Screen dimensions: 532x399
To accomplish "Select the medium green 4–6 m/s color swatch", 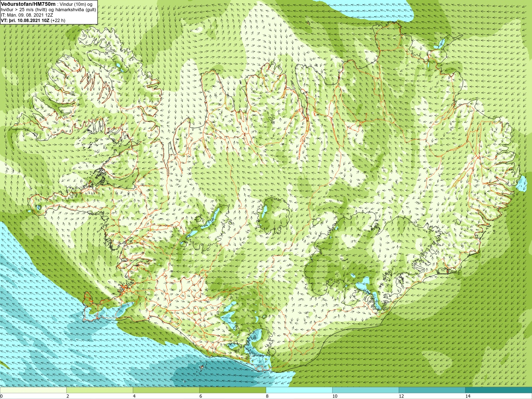I will coord(166,390).
